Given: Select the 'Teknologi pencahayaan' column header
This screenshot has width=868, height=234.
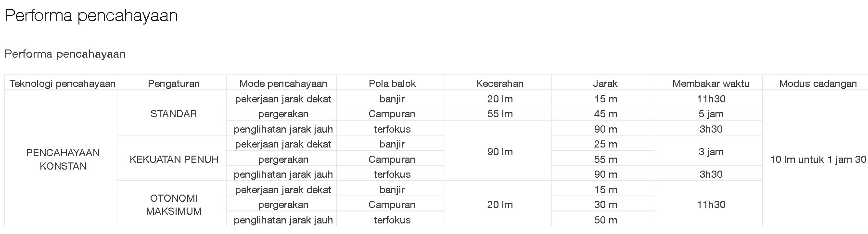Looking at the screenshot, I should click(63, 84).
